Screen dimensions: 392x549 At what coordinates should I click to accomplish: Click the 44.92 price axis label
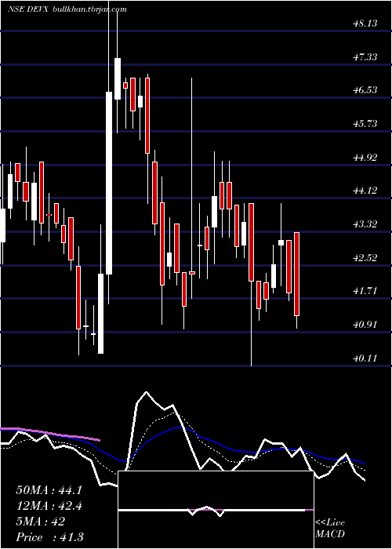pos(365,157)
